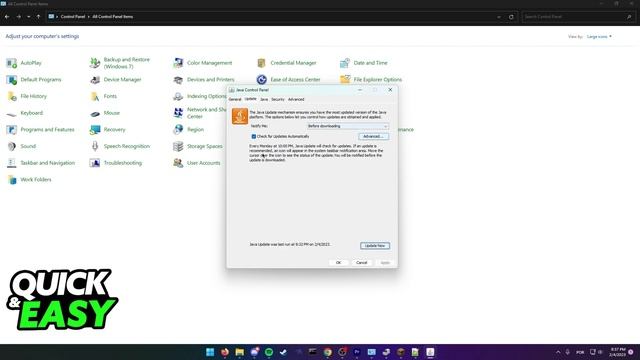Screen dimensions: 640x360
Task: Open Sound settings
Action: (x=22, y=146)
